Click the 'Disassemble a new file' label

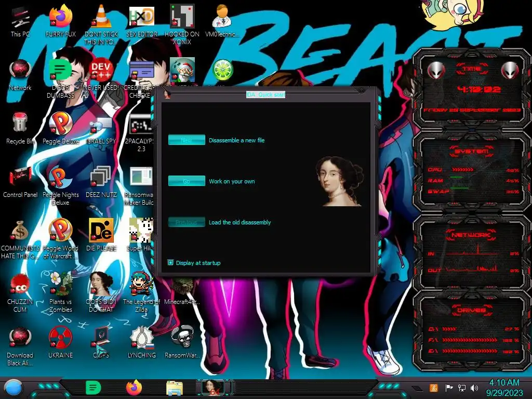tap(236, 140)
